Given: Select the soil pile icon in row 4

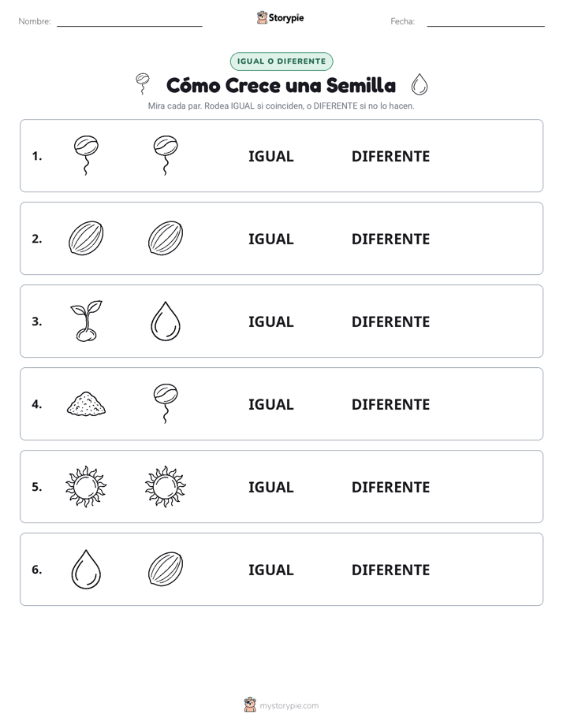Looking at the screenshot, I should click(x=87, y=403).
